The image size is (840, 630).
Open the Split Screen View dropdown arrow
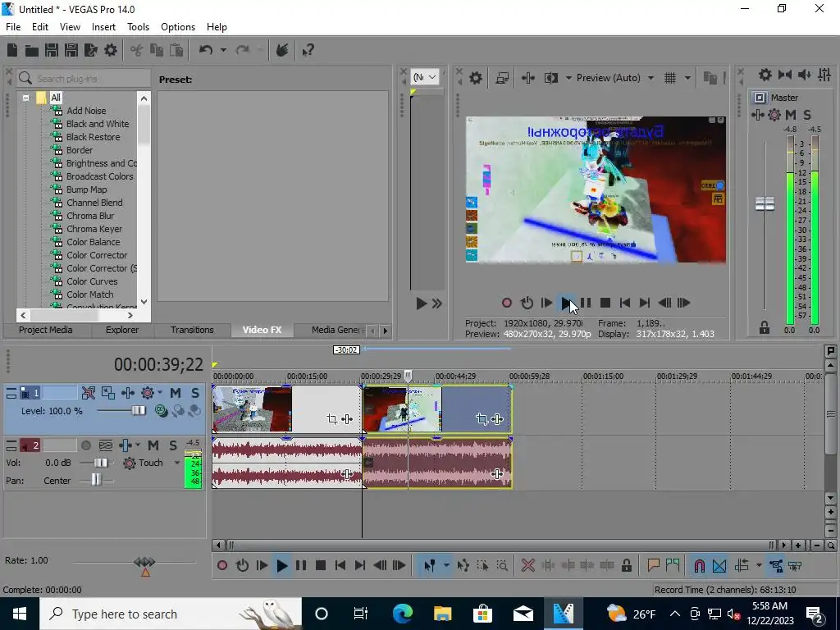(568, 78)
